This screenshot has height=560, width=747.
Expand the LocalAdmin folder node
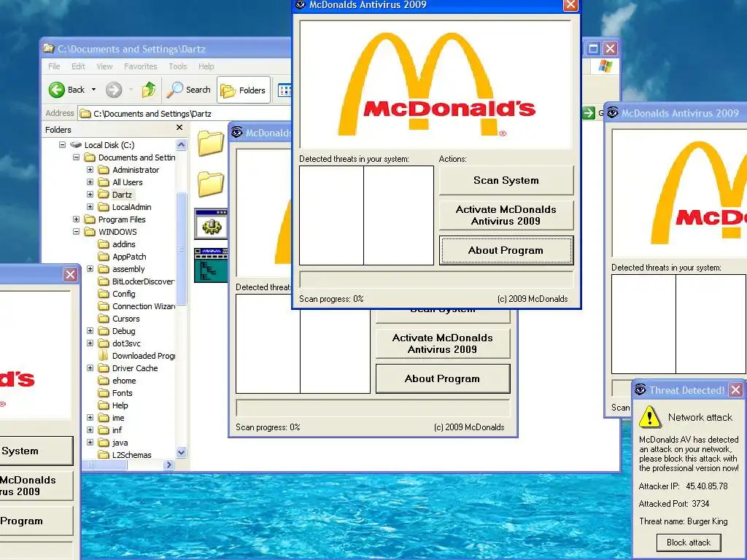pos(90,206)
